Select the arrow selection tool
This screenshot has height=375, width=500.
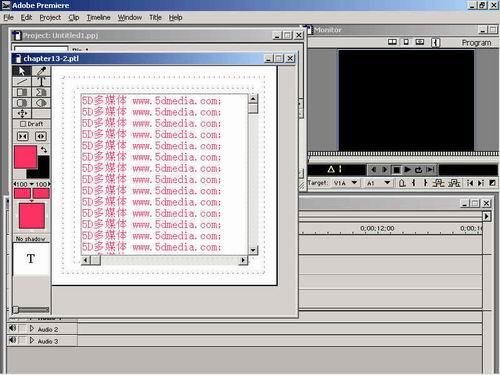click(x=22, y=71)
